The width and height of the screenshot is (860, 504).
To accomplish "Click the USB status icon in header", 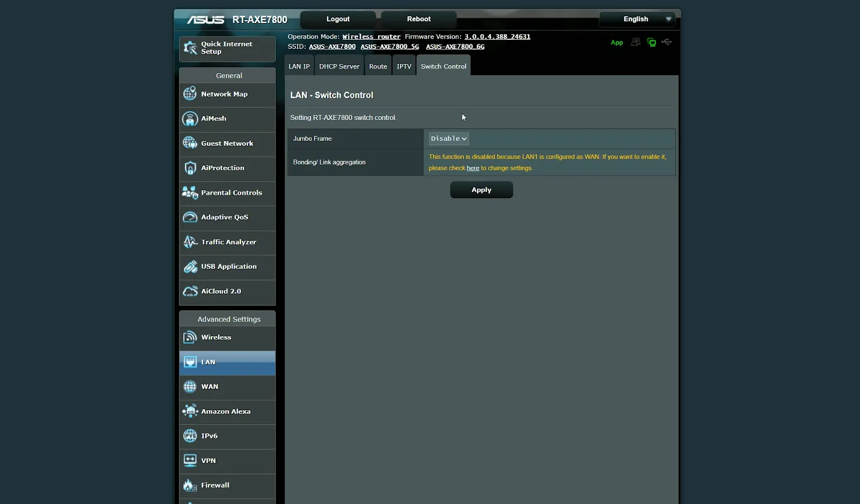I will 667,42.
